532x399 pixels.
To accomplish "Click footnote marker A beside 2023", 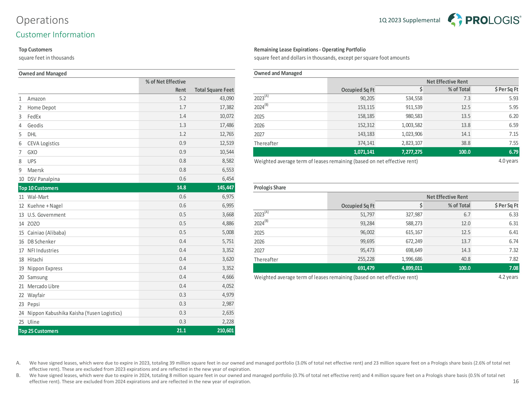I will [267, 96].
